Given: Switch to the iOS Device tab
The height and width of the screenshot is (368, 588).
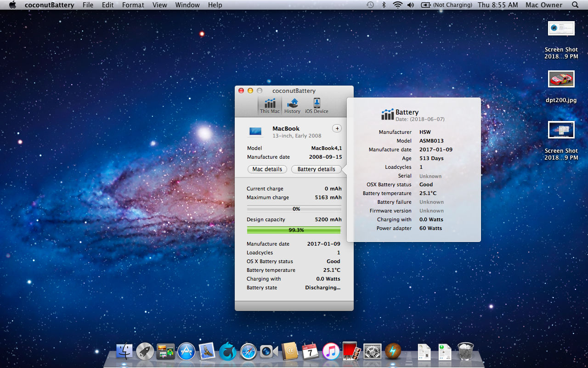Looking at the screenshot, I should coord(317,105).
